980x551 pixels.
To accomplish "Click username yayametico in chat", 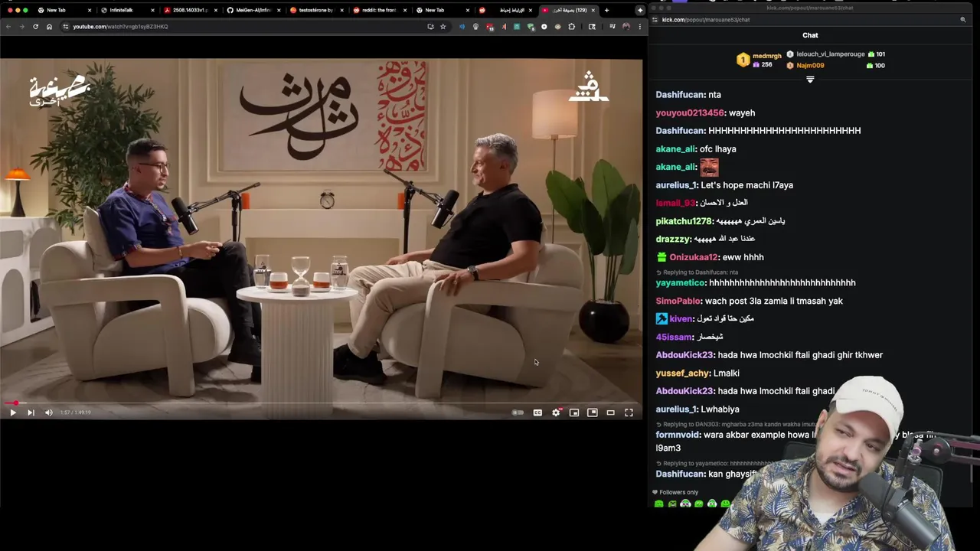I will [681, 283].
